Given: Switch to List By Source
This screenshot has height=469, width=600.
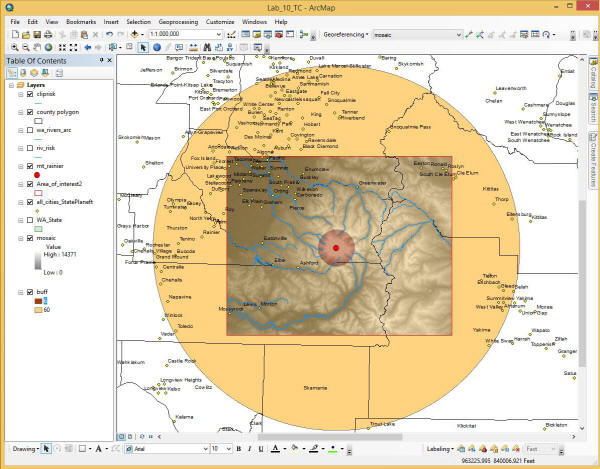Looking at the screenshot, I should tap(23, 73).
